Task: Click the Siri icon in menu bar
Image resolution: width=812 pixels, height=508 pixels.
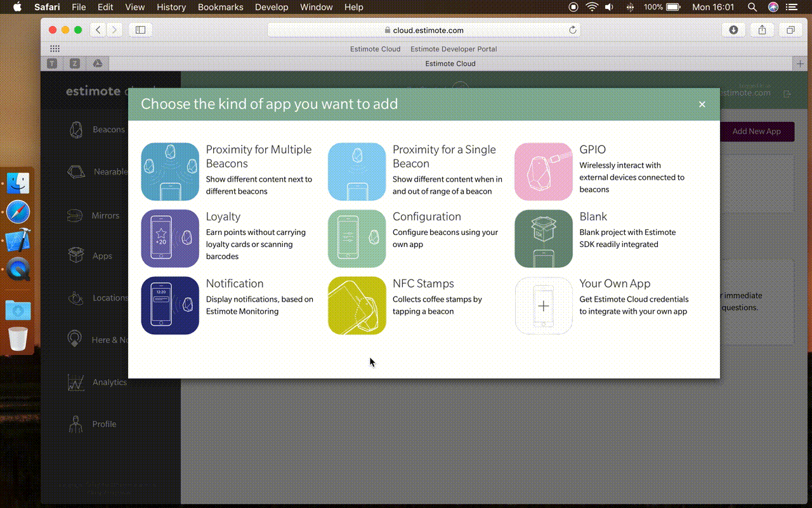Action: click(773, 7)
